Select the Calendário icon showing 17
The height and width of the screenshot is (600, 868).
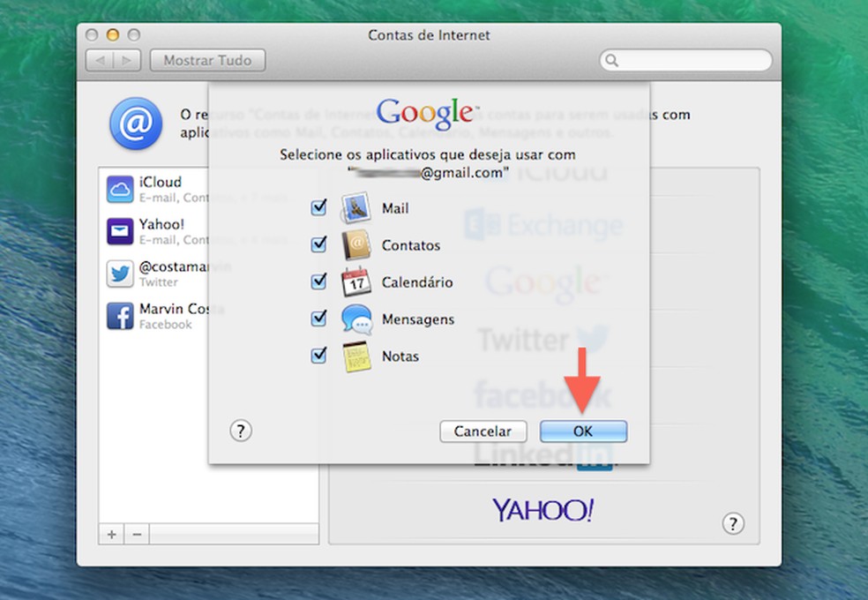(356, 281)
